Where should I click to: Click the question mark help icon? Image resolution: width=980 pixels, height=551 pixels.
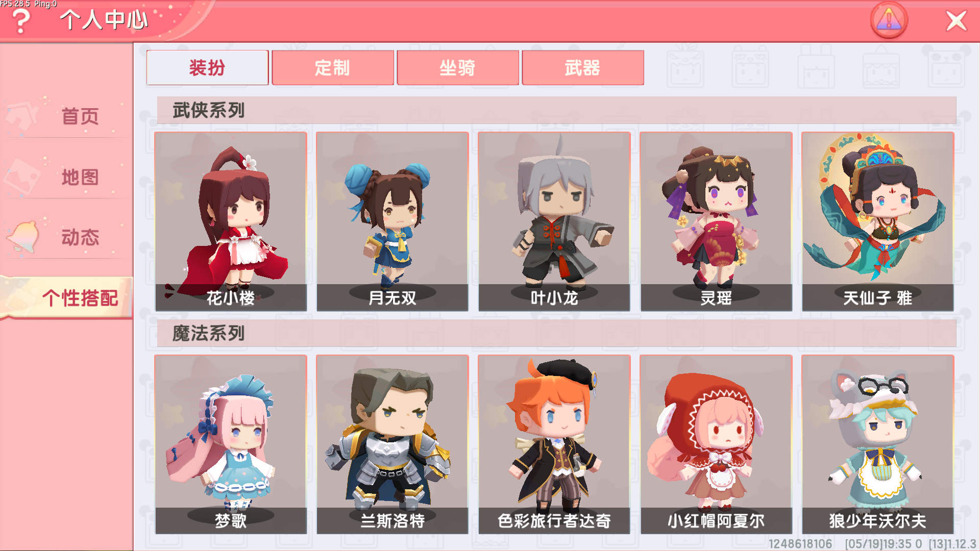click(21, 21)
